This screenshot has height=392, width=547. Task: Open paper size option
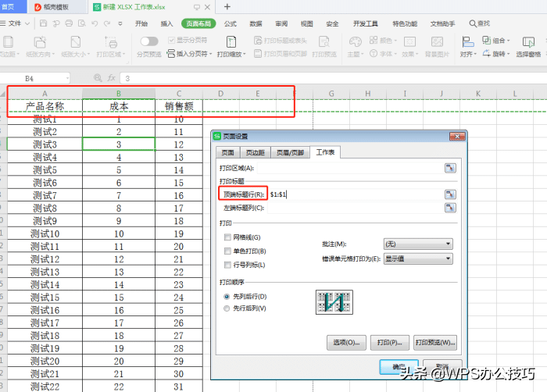75,47
